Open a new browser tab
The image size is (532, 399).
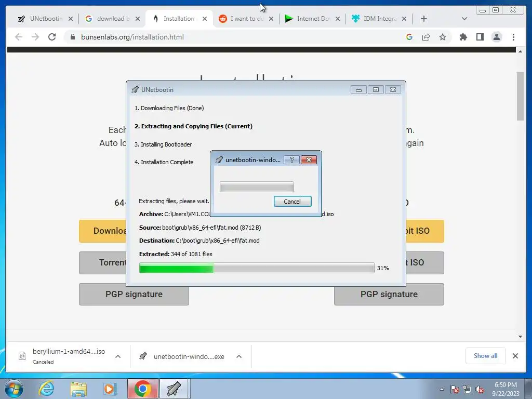pos(424,19)
